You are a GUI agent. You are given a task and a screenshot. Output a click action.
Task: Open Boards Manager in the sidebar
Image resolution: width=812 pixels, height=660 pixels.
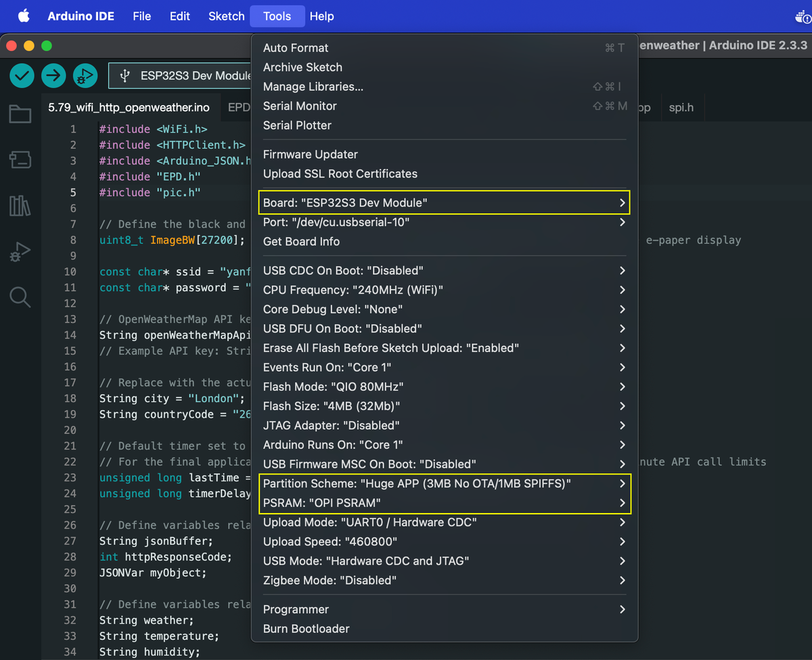20,160
